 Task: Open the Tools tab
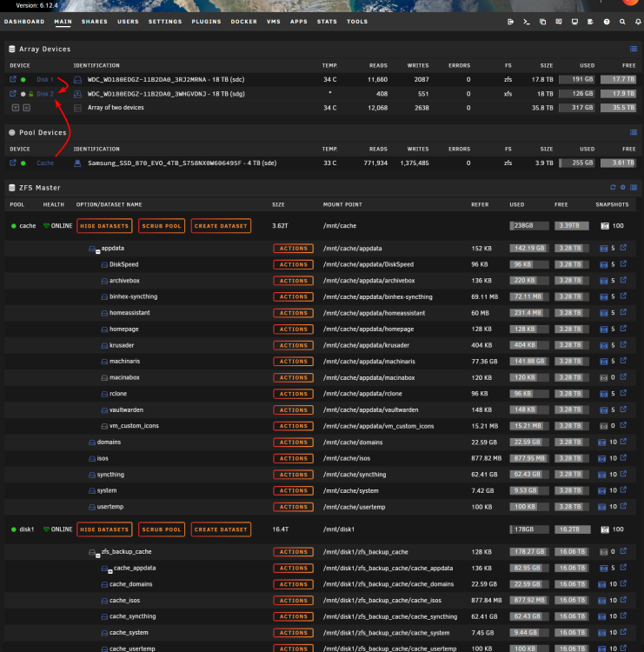357,22
